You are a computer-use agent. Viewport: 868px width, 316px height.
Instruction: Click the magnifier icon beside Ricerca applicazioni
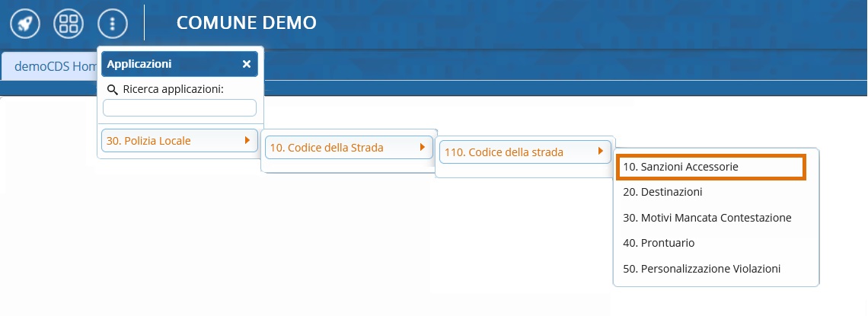point(113,90)
